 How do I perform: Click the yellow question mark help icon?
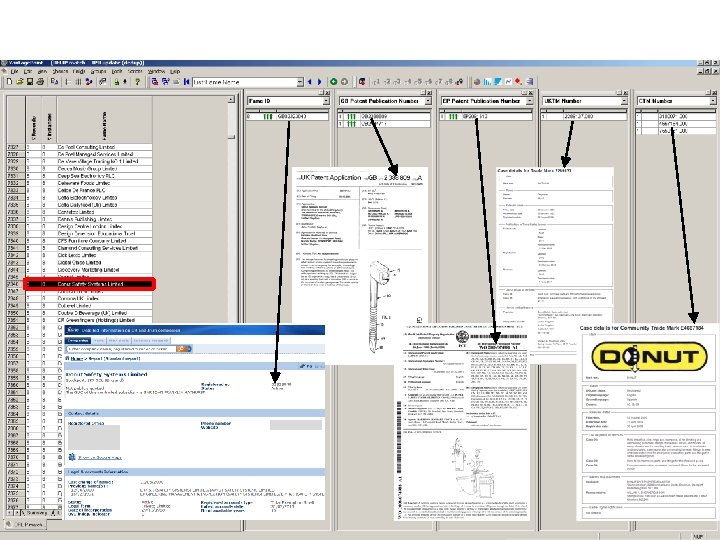137,82
